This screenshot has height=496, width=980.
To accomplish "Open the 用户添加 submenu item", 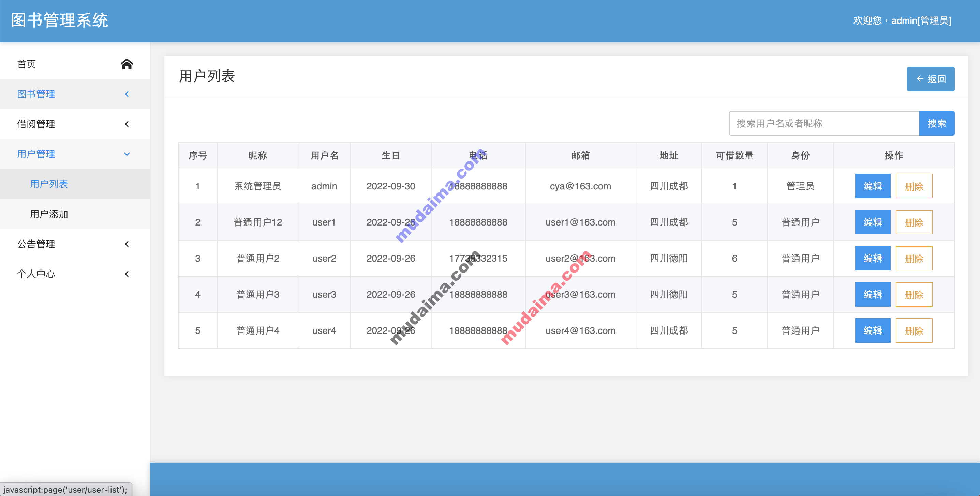I will point(75,214).
